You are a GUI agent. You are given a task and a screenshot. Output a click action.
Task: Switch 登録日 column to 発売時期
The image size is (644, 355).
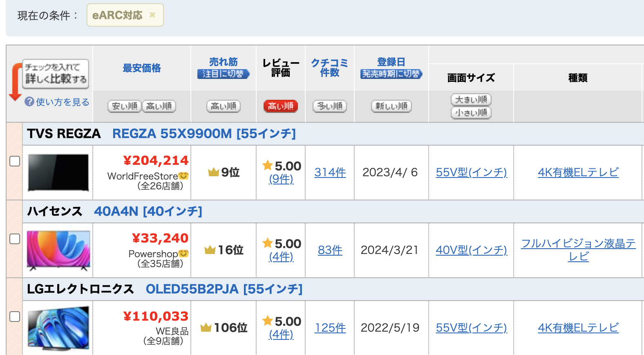(x=391, y=74)
